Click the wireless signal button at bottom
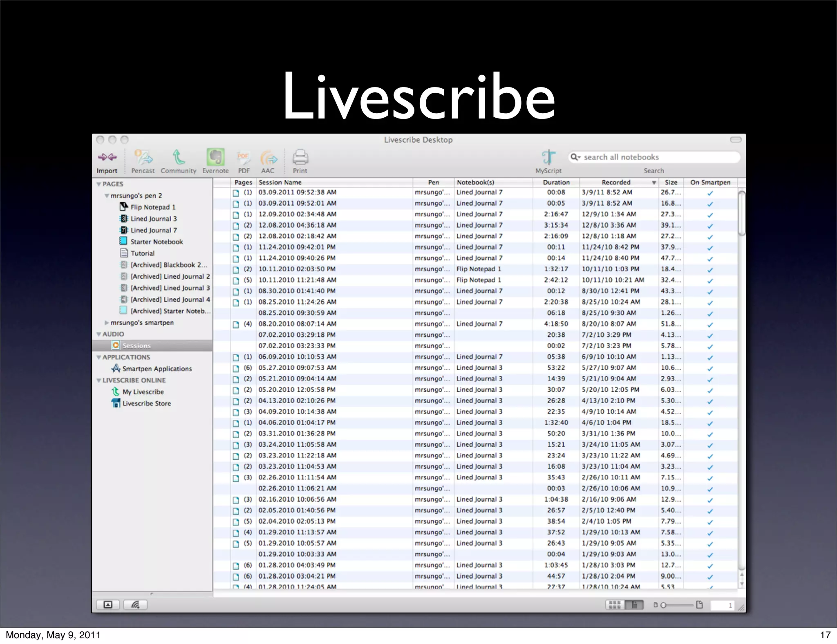 click(x=135, y=605)
